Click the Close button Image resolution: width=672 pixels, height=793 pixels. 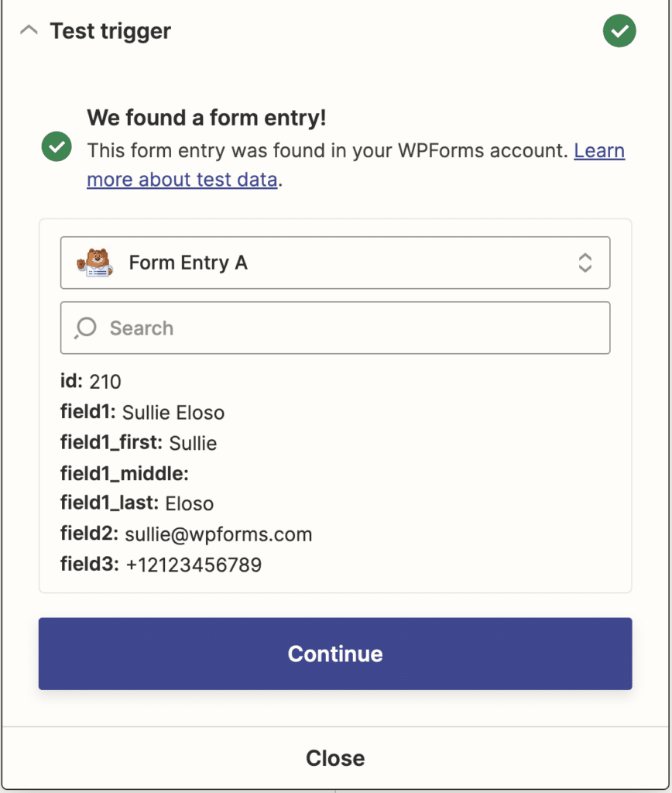tap(334, 757)
